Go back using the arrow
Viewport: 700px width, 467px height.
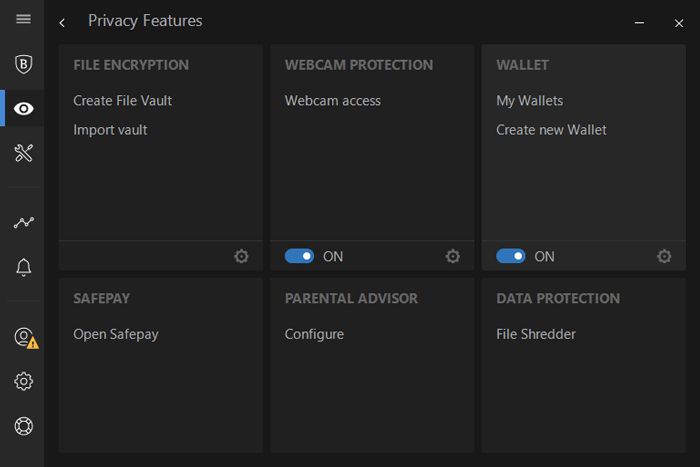point(63,22)
